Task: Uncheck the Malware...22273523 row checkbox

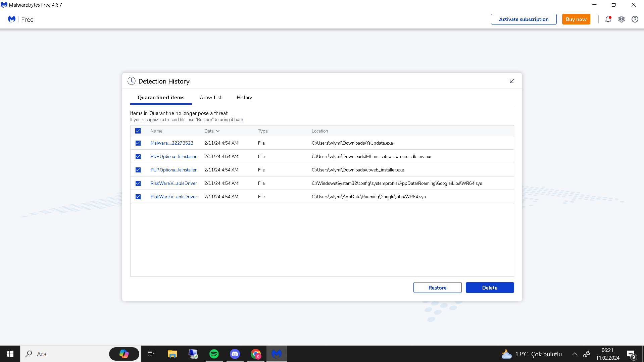Action: (x=138, y=143)
